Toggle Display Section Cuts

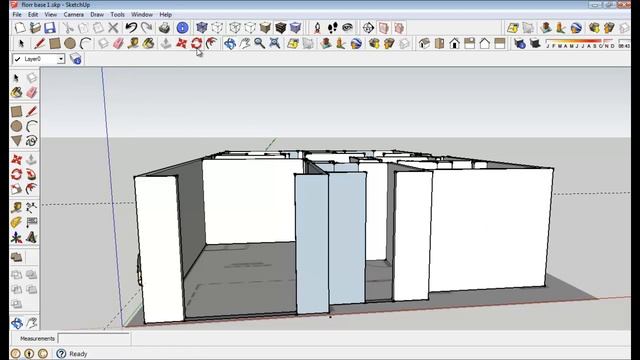tap(399, 28)
